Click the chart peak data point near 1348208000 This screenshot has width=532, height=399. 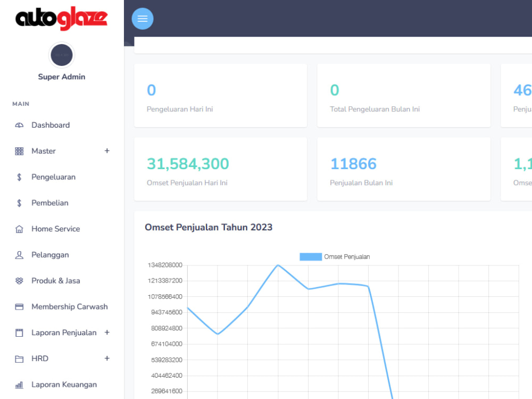click(278, 265)
